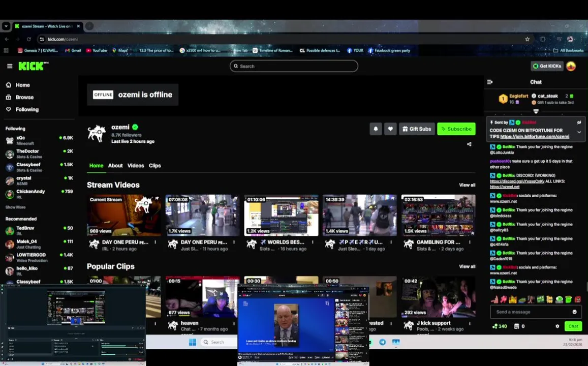Open the J kick support clip thumbnail
Image resolution: width=588 pixels, height=366 pixels.
click(x=439, y=297)
